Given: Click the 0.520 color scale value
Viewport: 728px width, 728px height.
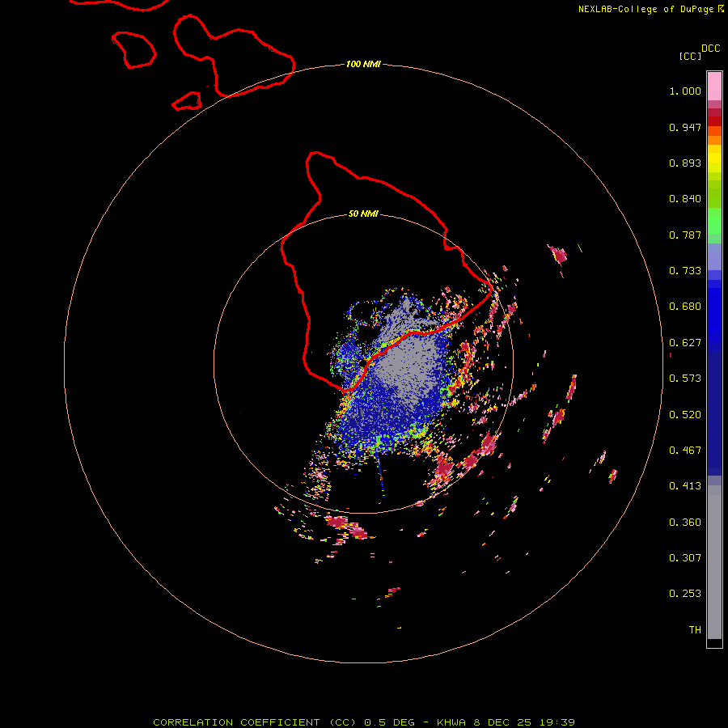Looking at the screenshot, I should pos(685,415).
